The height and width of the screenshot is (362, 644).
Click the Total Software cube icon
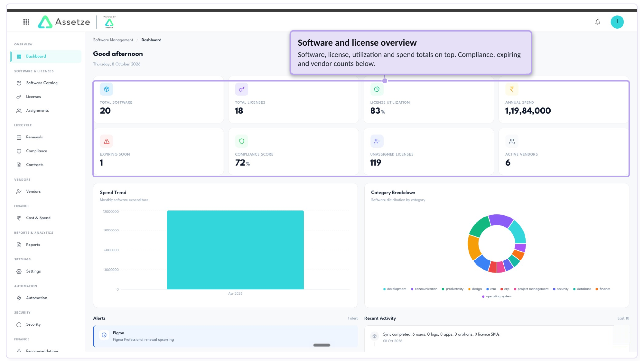(x=107, y=89)
